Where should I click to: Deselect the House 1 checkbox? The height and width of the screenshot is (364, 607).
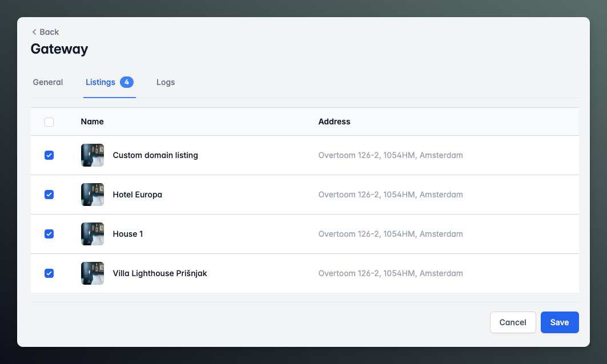click(49, 234)
